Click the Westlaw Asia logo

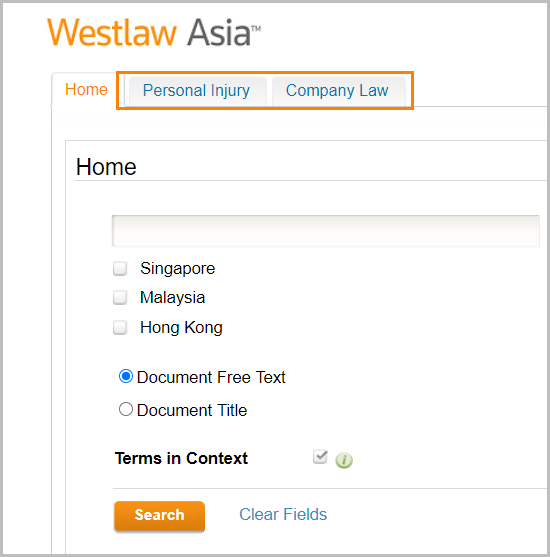(154, 33)
